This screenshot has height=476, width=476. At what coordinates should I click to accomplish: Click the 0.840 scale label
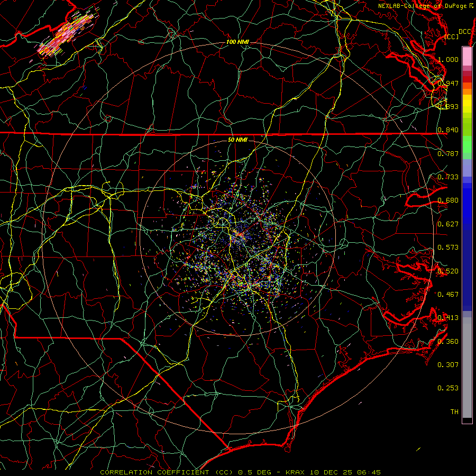(x=448, y=130)
